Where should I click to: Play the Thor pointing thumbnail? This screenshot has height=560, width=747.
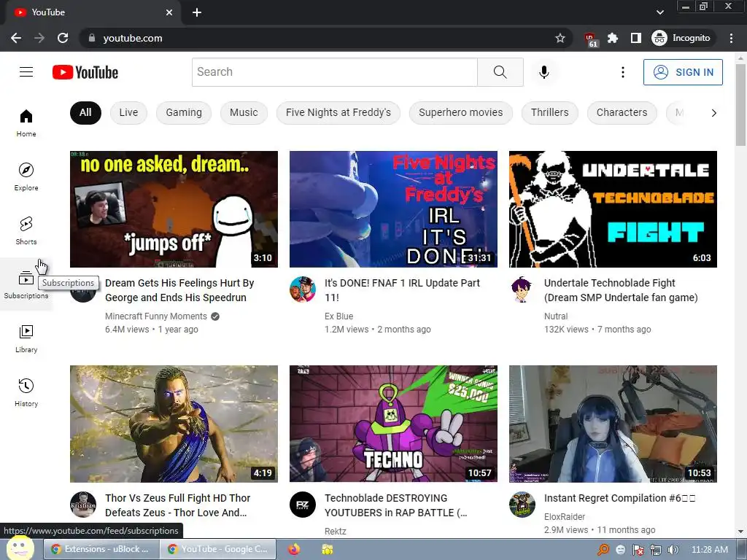(174, 424)
